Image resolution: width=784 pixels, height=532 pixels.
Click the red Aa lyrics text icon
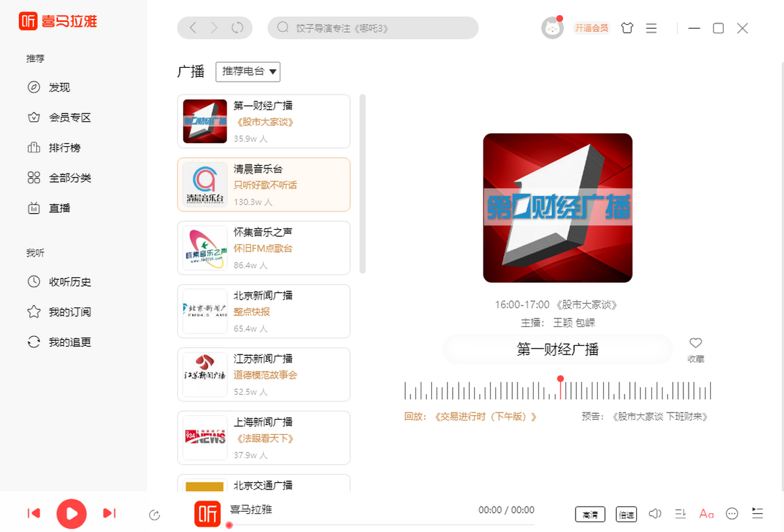[706, 514]
